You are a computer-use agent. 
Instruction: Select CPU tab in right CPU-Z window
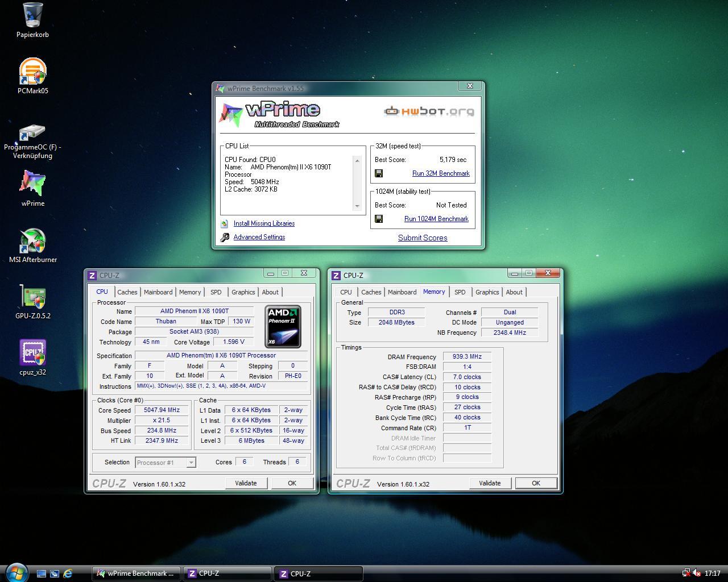click(x=346, y=292)
